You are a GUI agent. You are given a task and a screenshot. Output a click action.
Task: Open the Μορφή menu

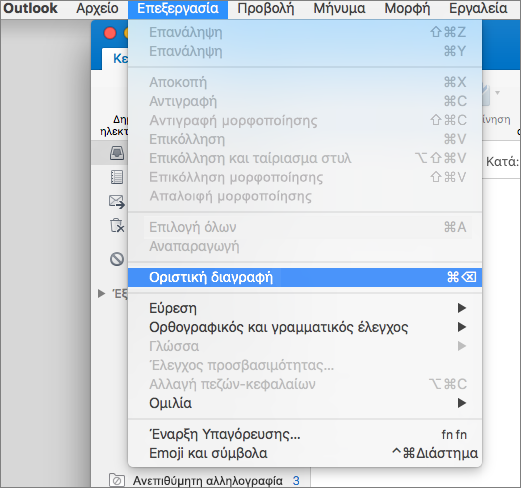[407, 9]
